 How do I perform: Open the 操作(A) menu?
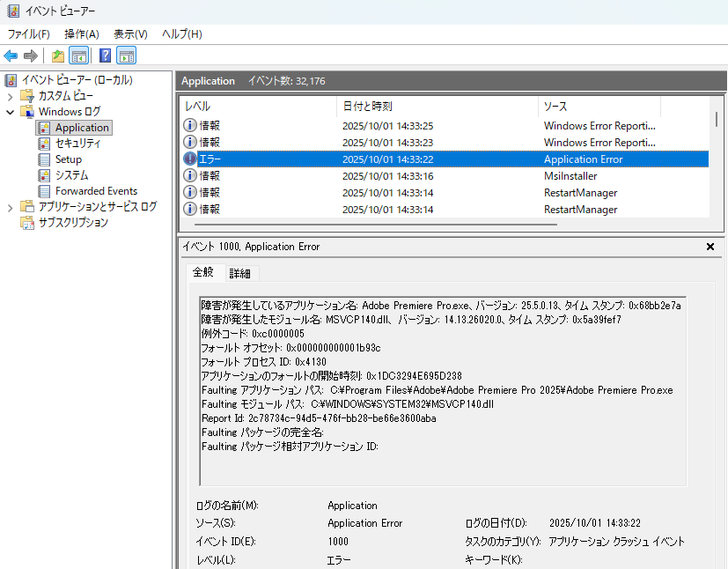tap(81, 34)
